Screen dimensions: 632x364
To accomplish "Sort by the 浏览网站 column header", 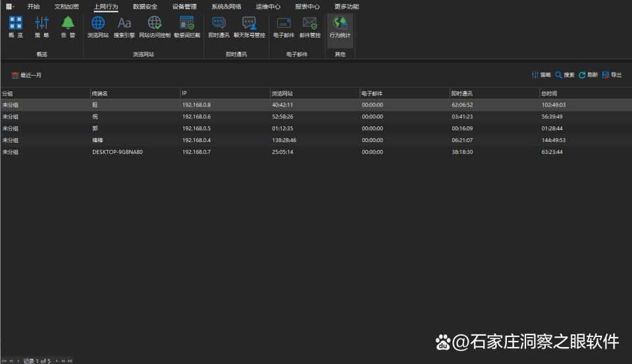I will click(315, 93).
